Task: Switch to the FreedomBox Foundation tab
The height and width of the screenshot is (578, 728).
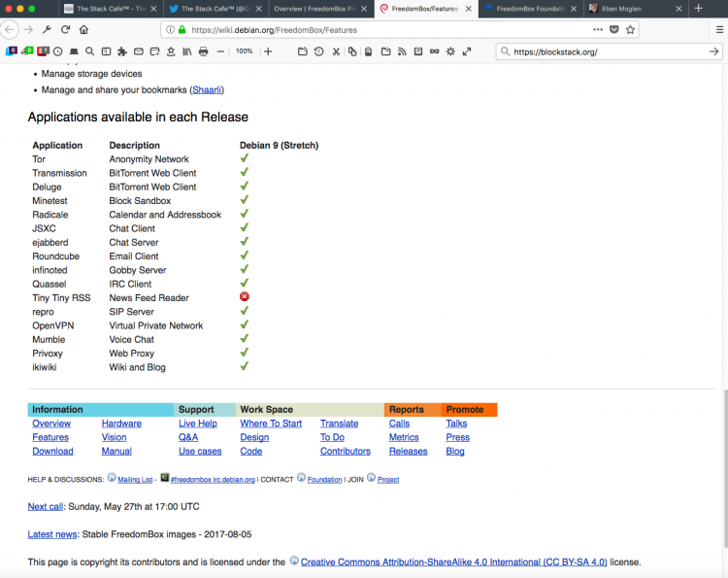Action: 531,9
